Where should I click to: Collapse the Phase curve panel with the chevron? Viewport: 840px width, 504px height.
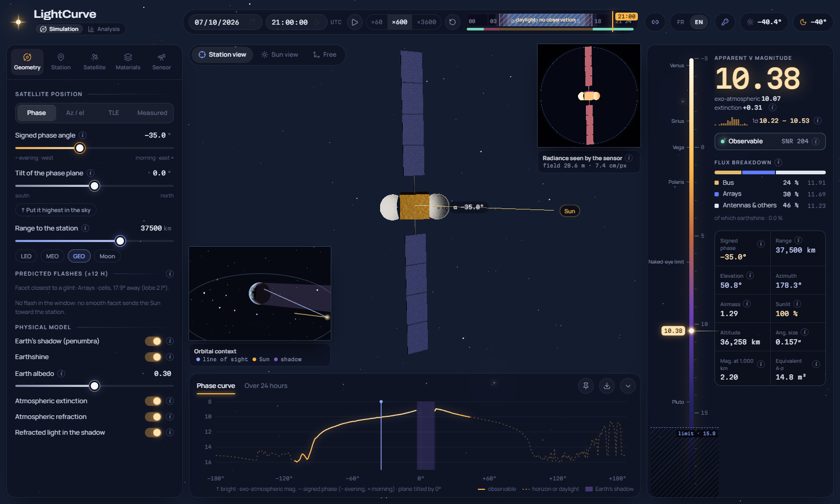coord(628,386)
